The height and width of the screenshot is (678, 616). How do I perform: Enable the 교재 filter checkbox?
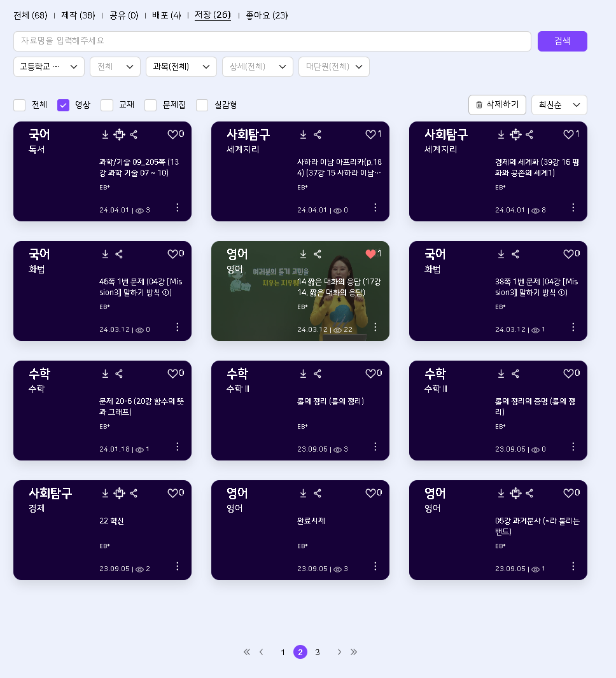[107, 105]
